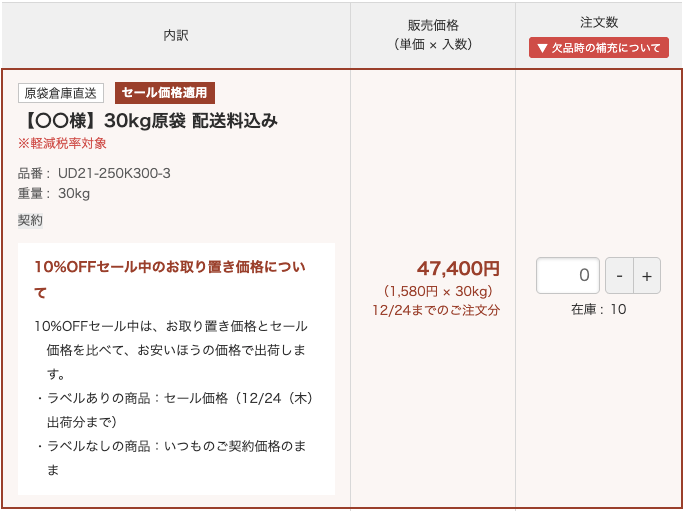Click the 注文数 column header
Image resolution: width=685 pixels, height=511 pixels.
599,22
